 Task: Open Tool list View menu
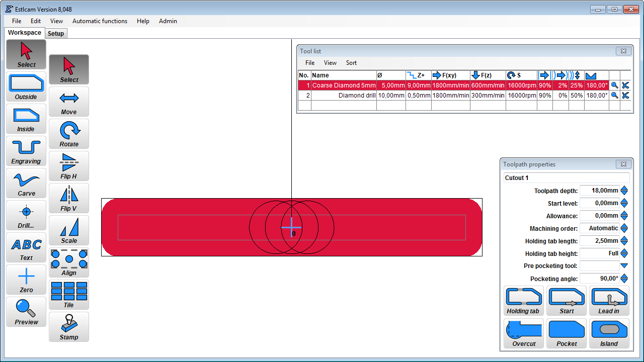330,63
